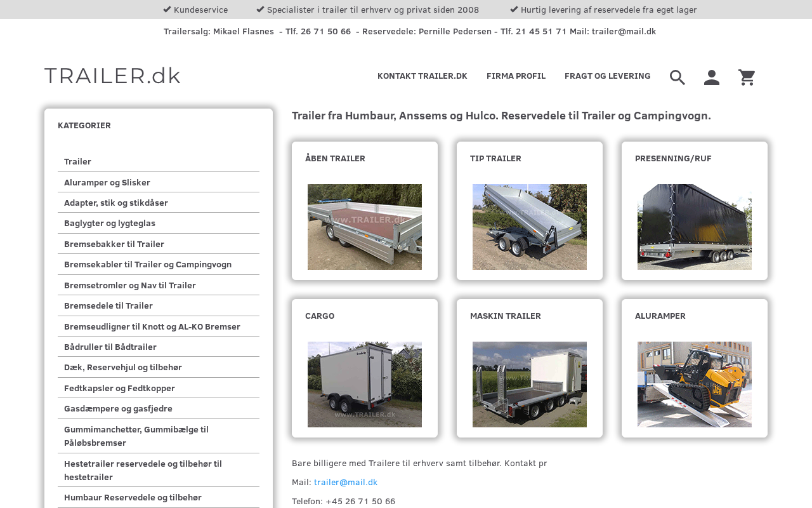Open the Cargo trailer thumbnail
Image resolution: width=812 pixels, height=508 pixels.
click(365, 384)
